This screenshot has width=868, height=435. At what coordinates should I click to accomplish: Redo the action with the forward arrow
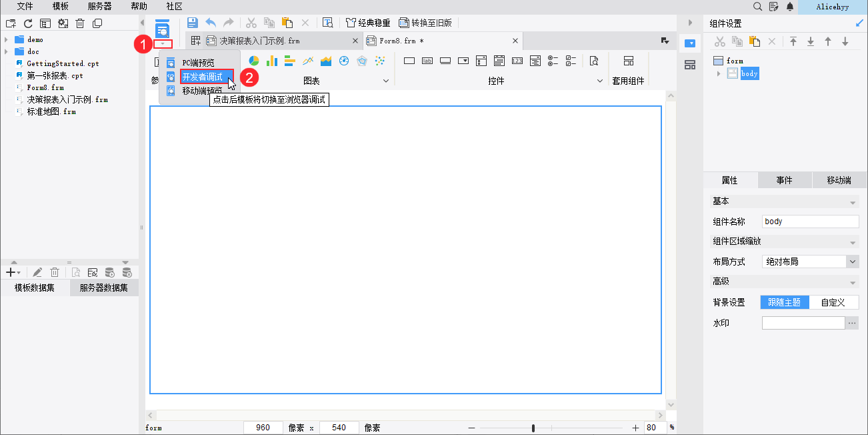pyautogui.click(x=229, y=22)
